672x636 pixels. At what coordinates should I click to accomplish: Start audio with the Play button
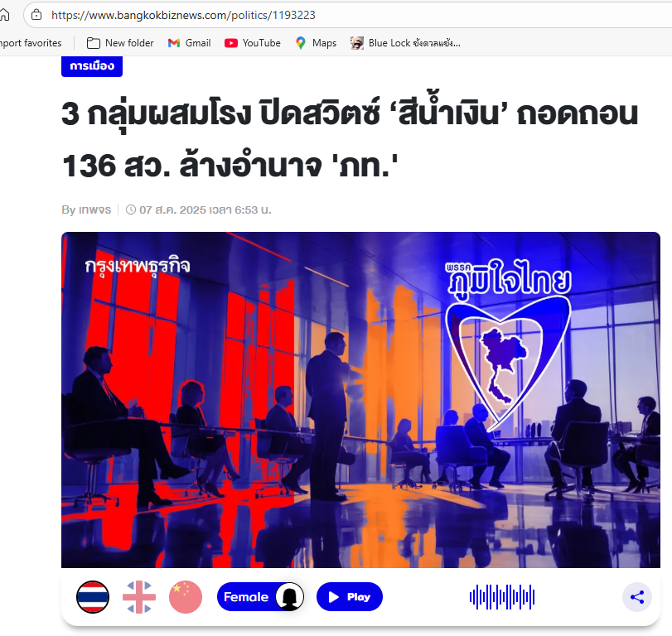pyautogui.click(x=350, y=596)
